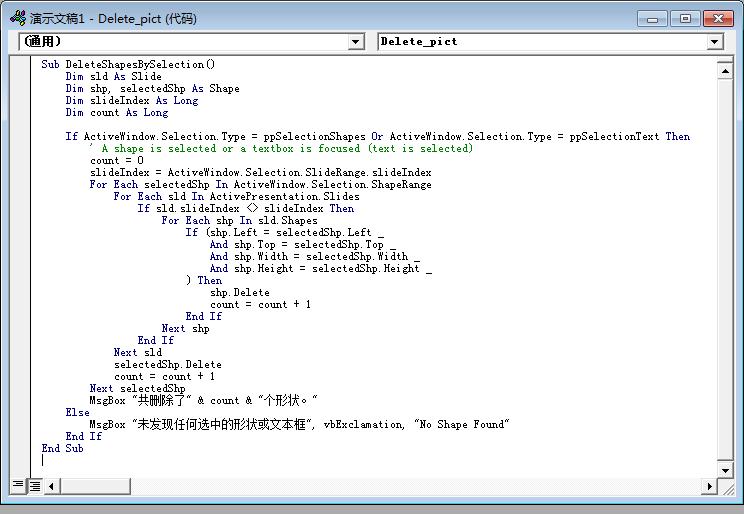Click the horizontal scrollbar left arrow
744x514 pixels.
click(x=52, y=486)
